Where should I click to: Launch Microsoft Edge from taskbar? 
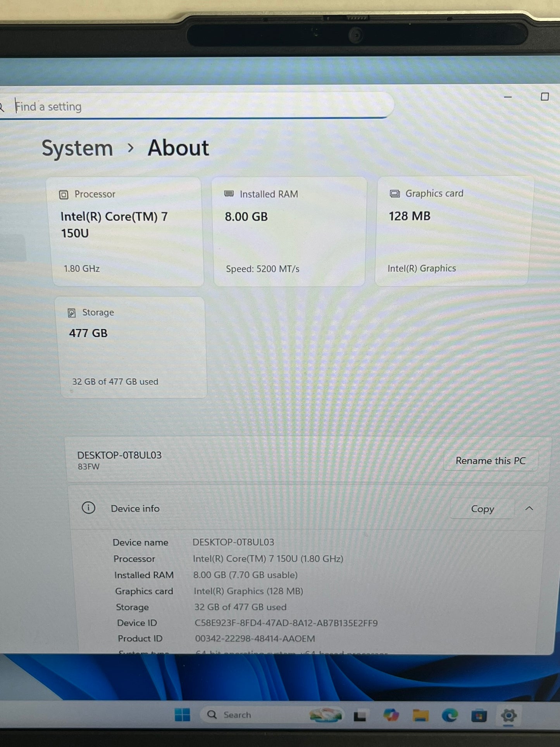(x=450, y=715)
